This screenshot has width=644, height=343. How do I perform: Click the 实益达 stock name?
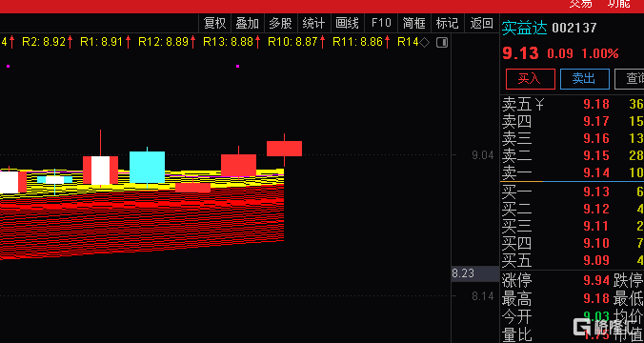[525, 28]
